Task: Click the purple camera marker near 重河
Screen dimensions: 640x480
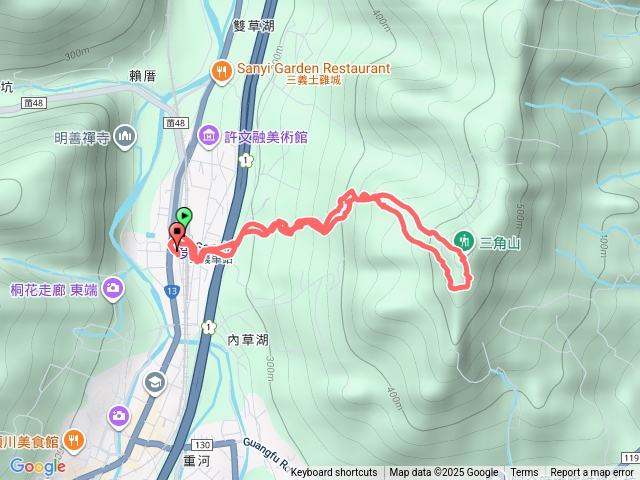Action: [119, 417]
